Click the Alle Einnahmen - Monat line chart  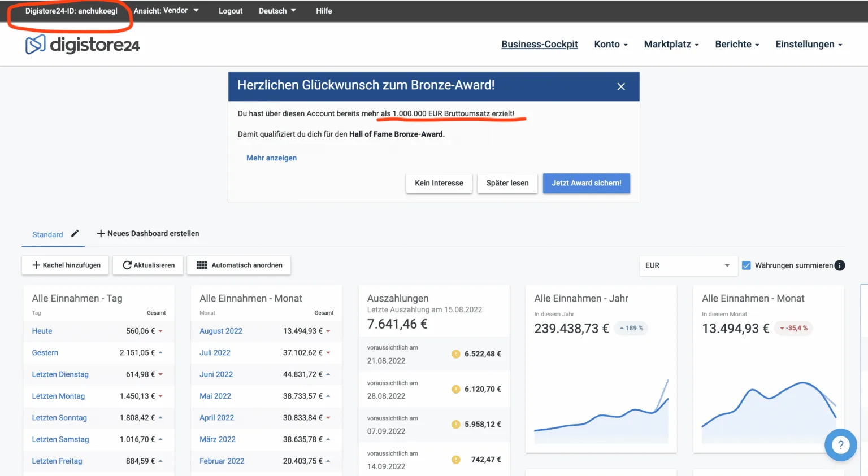(x=769, y=412)
